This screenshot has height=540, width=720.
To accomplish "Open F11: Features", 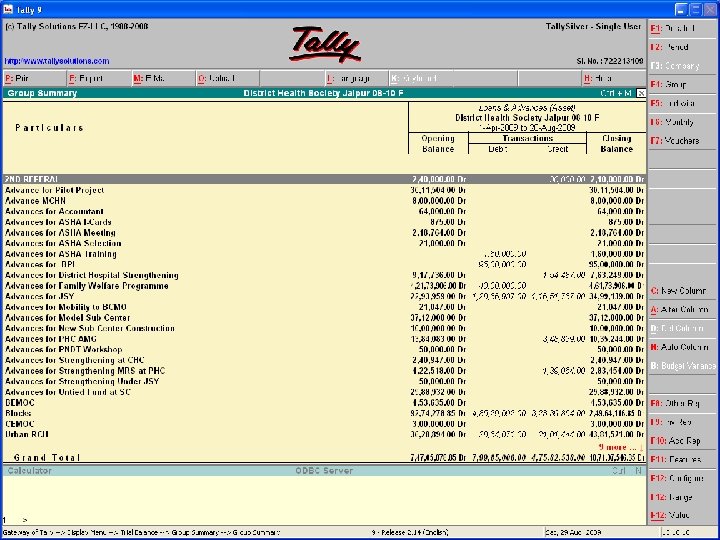I will [x=682, y=459].
